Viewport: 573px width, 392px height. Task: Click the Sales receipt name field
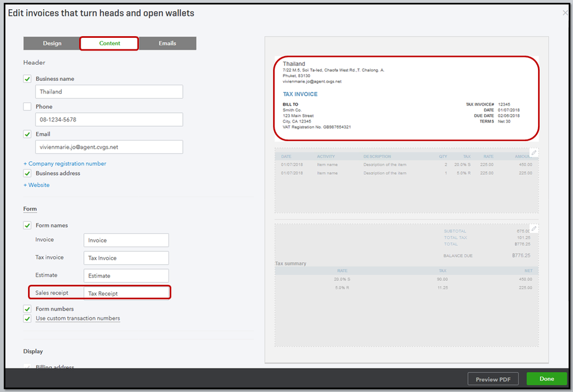[x=126, y=293]
